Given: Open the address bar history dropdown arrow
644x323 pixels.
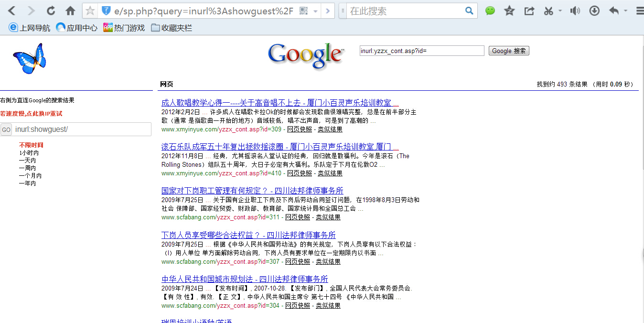Looking at the screenshot, I should click(316, 11).
